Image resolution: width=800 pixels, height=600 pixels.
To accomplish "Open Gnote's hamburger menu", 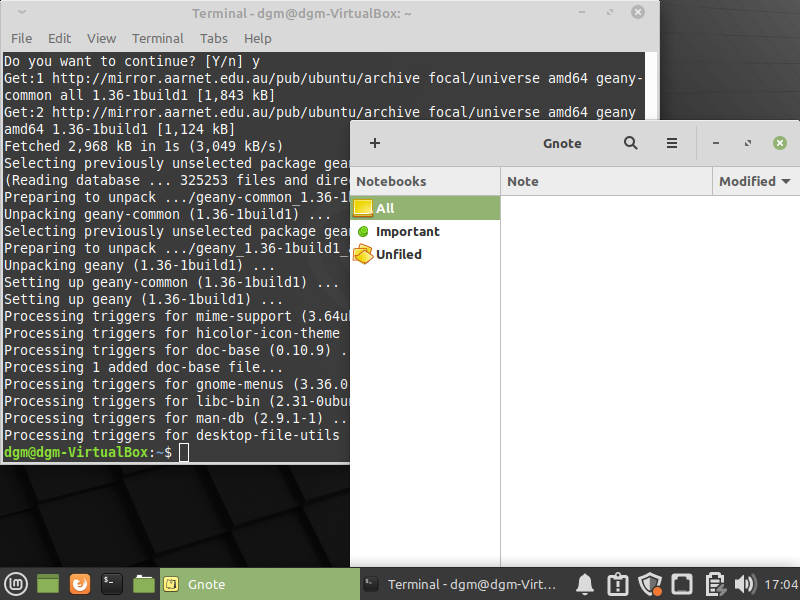I will [672, 143].
